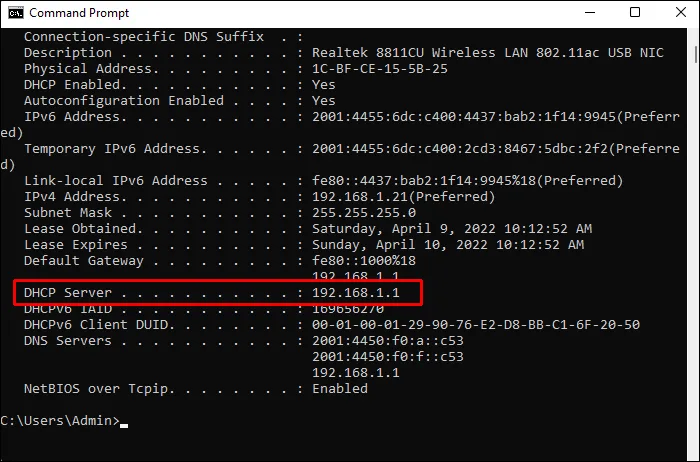The width and height of the screenshot is (700, 462).
Task: Minimize the Command Prompt window
Action: click(590, 12)
